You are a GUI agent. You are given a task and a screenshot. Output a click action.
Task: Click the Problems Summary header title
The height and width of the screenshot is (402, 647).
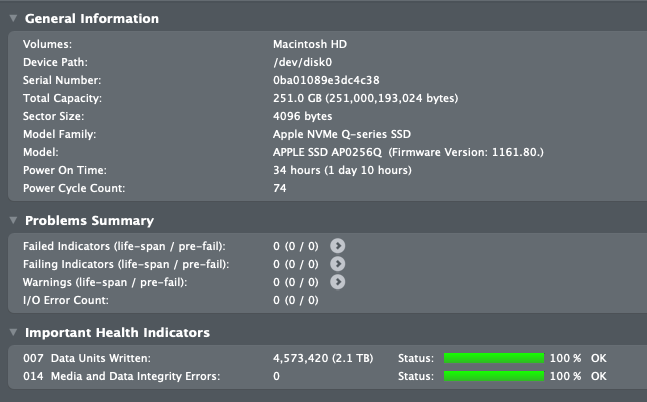coord(89,220)
